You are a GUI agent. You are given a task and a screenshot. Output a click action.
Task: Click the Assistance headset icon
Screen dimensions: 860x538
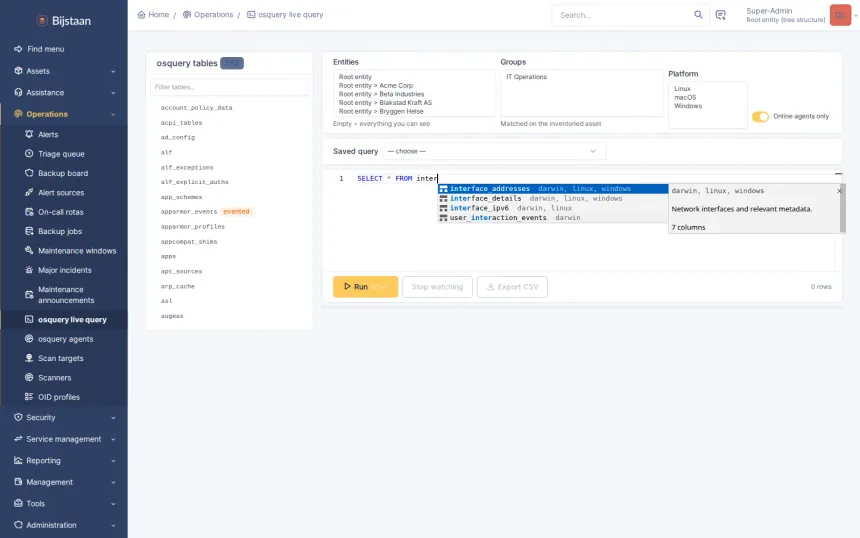pyautogui.click(x=18, y=92)
